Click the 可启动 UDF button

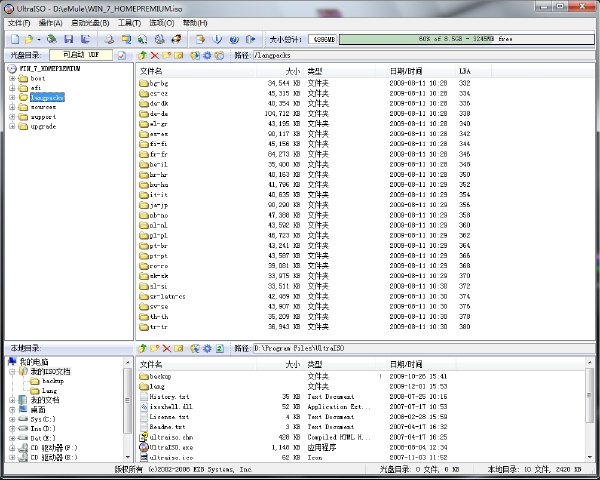(81, 55)
